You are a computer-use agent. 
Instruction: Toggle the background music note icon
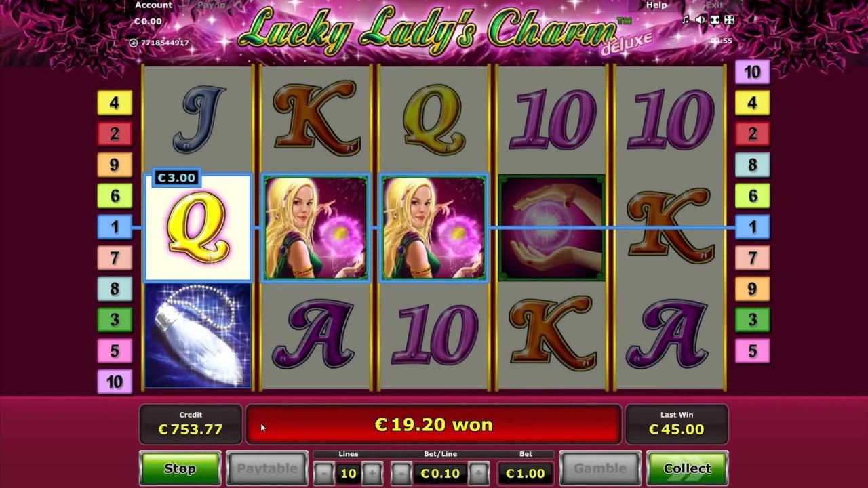pos(686,20)
